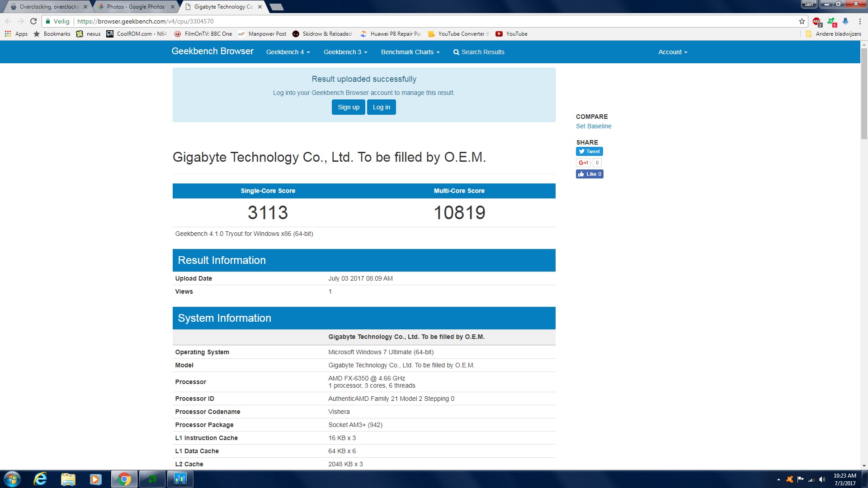Open Windows Explorer from taskbar
The height and width of the screenshot is (488, 868).
click(x=68, y=479)
